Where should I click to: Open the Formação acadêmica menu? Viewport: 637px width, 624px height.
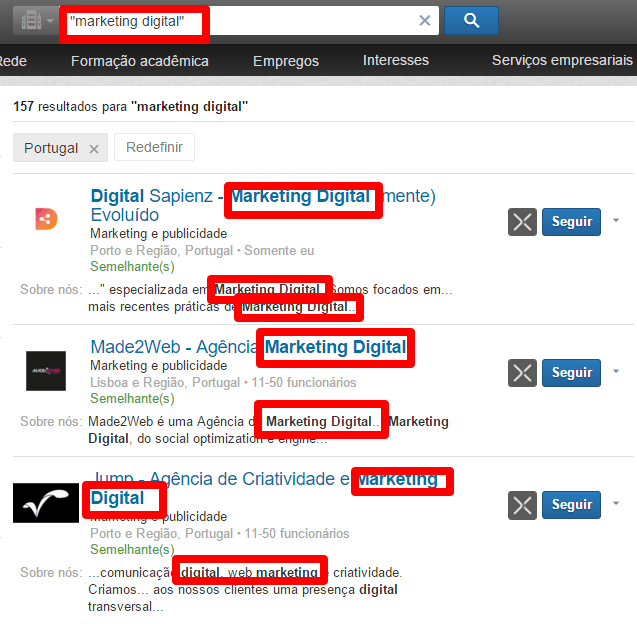click(x=140, y=61)
